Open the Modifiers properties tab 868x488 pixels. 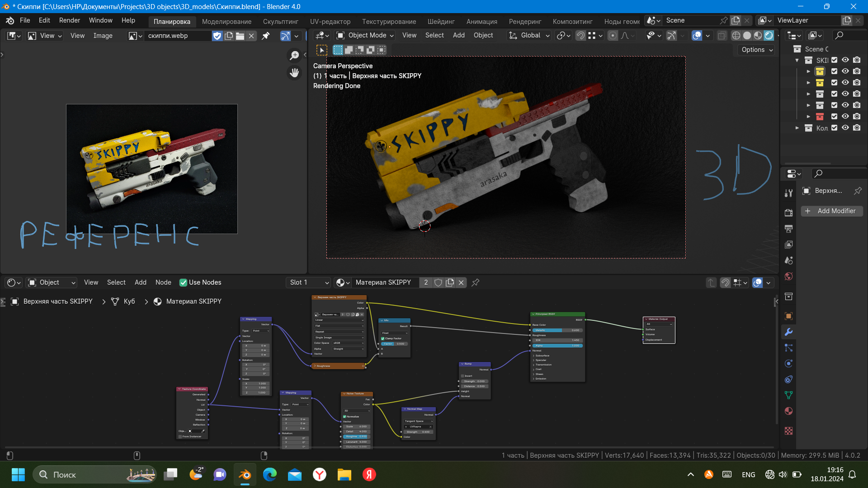pos(789,332)
